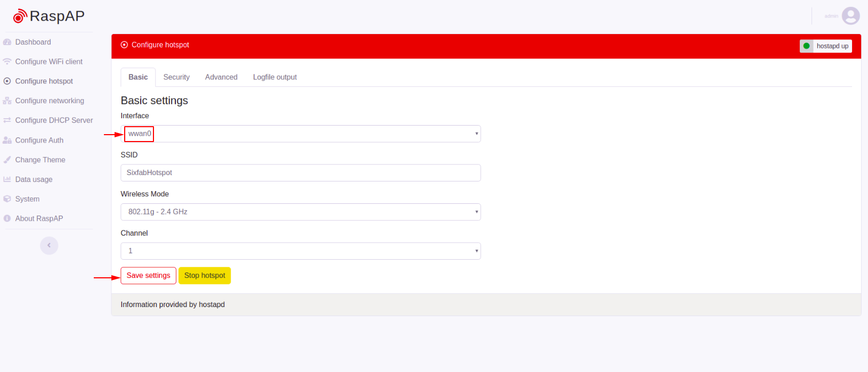Click Stop hotspot button
Image resolution: width=868 pixels, height=372 pixels.
[205, 276]
